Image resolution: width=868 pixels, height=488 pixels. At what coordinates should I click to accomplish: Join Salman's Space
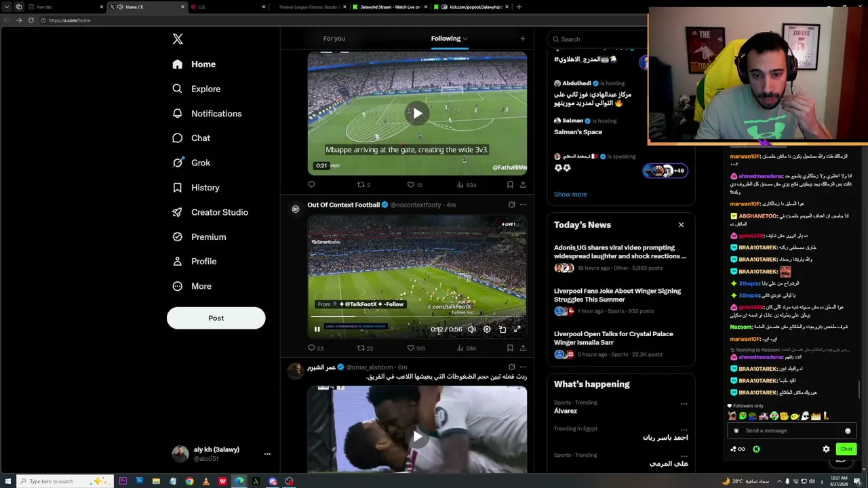[578, 132]
